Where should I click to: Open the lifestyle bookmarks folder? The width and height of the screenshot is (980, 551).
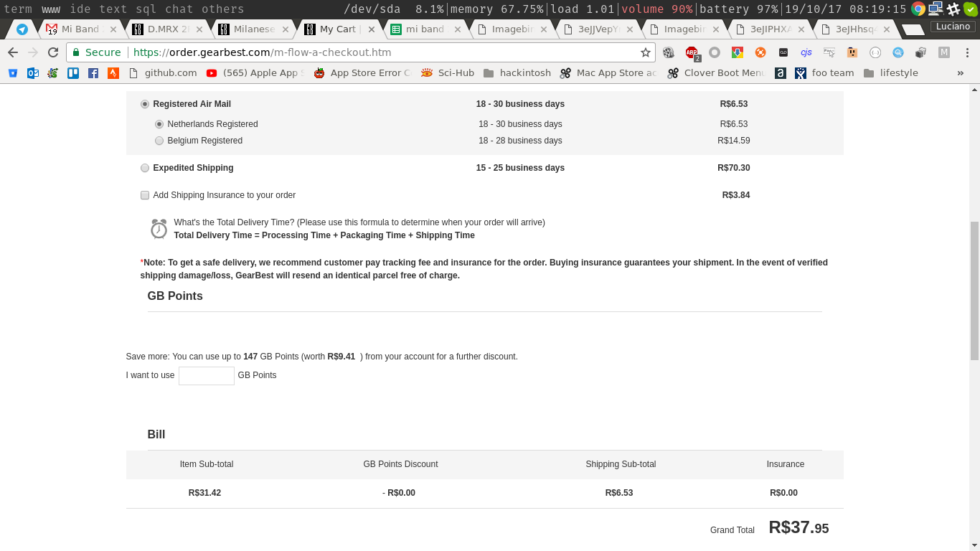click(x=891, y=72)
